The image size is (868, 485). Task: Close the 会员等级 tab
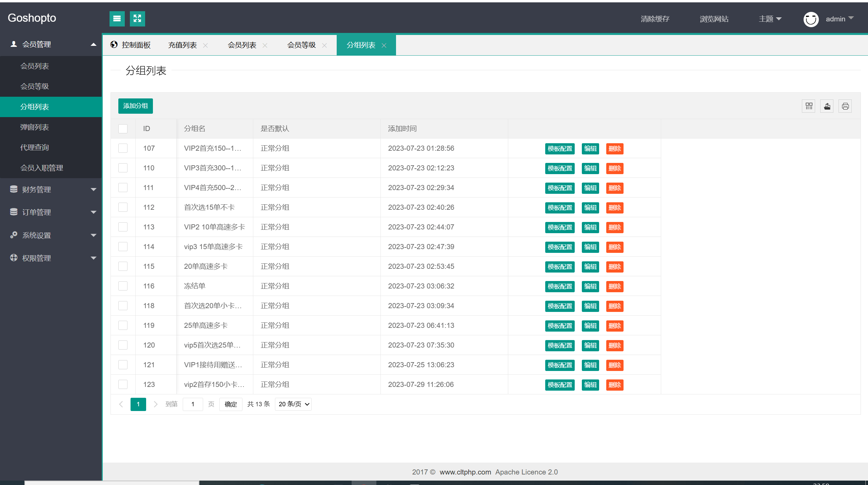pos(324,45)
